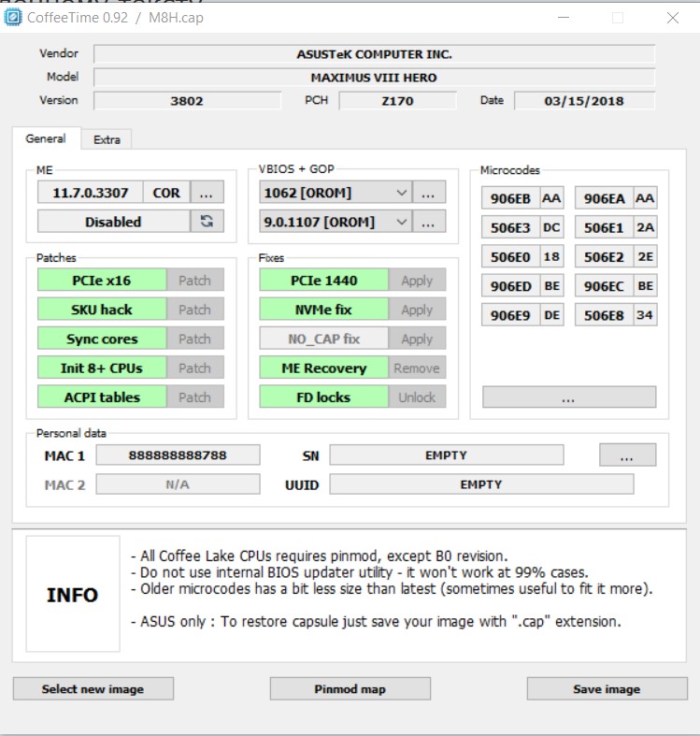Click the PCH Z170 field
The width and height of the screenshot is (700, 736).
pyautogui.click(x=397, y=100)
